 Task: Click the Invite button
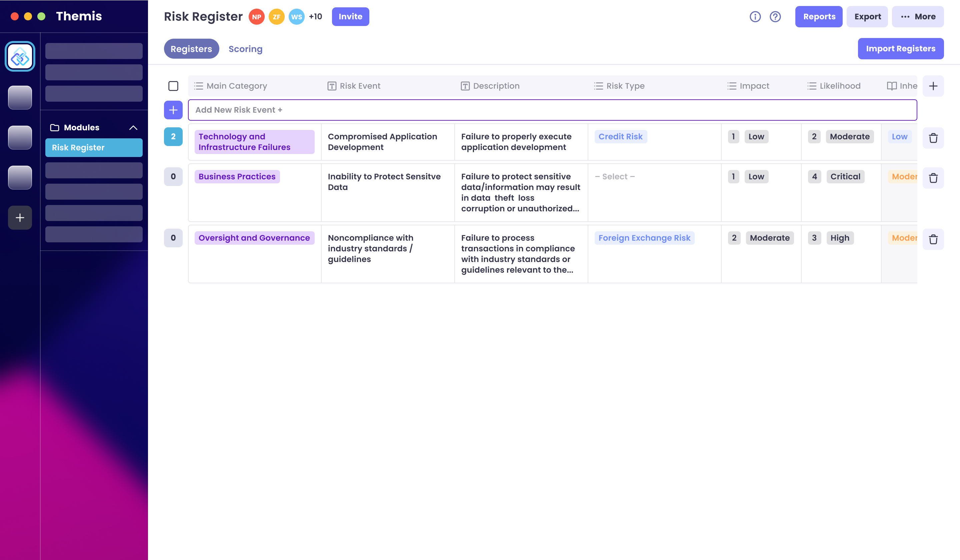point(350,17)
